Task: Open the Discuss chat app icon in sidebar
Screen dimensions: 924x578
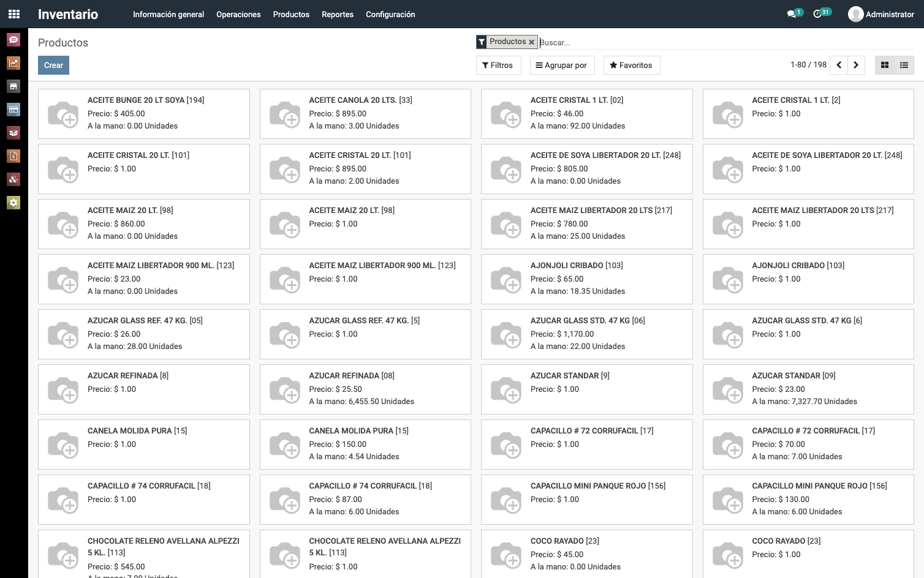Action: point(13,40)
